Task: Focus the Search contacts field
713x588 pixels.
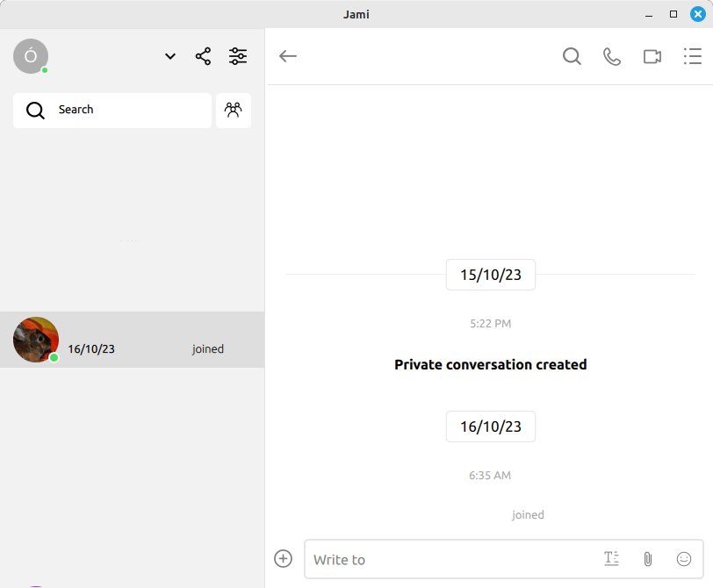Action: 112,110
